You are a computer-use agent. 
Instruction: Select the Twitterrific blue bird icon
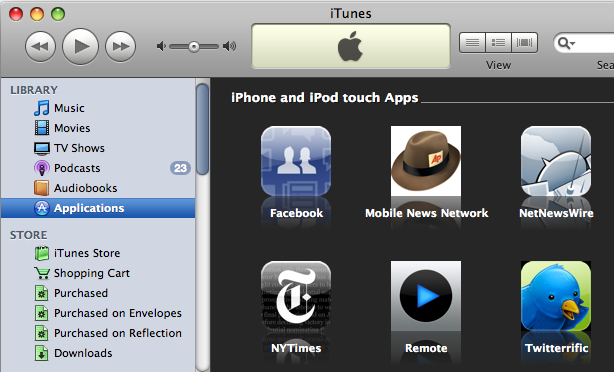click(556, 296)
